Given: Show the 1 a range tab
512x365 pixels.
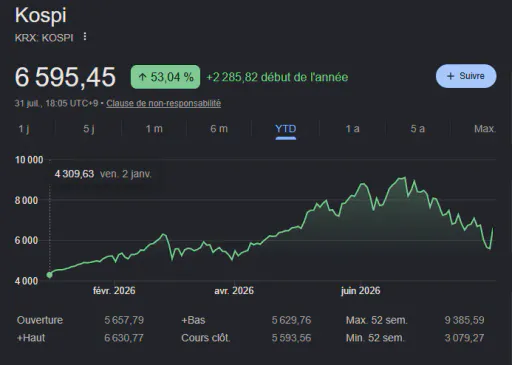Looking at the screenshot, I should point(352,129).
